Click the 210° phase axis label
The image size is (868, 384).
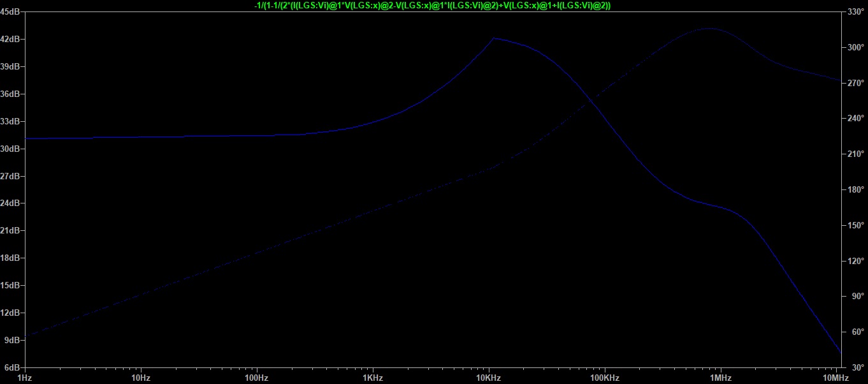[855, 154]
